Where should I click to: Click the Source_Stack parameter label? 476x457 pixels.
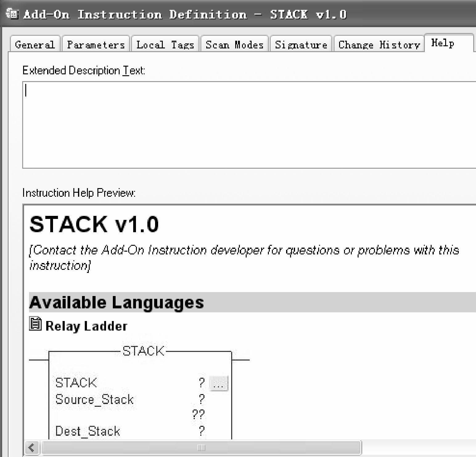point(94,400)
